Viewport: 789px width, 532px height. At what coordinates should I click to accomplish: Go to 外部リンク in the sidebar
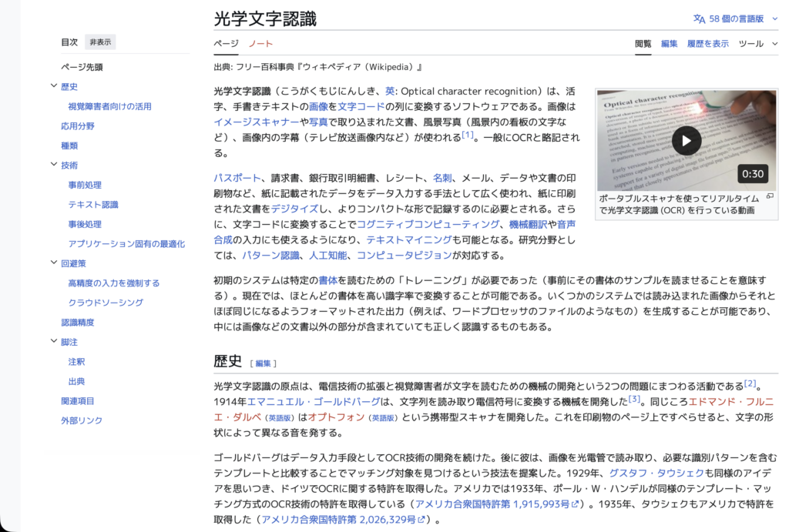coord(82,420)
